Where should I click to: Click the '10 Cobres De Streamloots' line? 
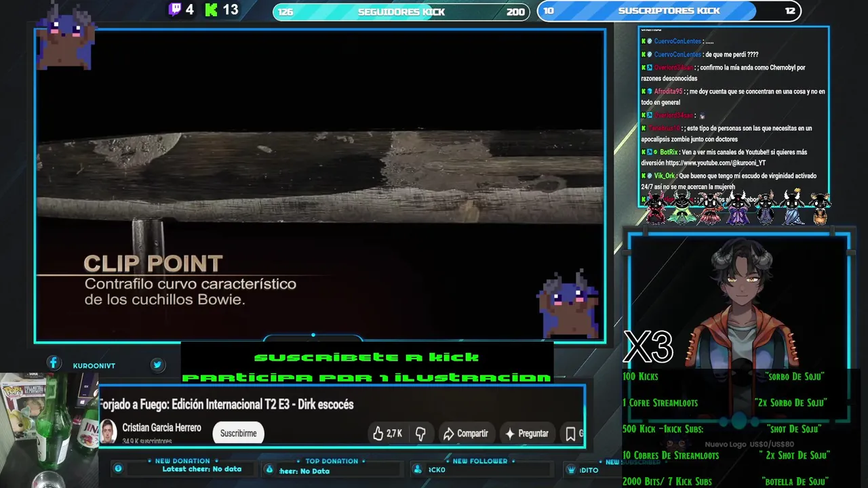pyautogui.click(x=671, y=455)
